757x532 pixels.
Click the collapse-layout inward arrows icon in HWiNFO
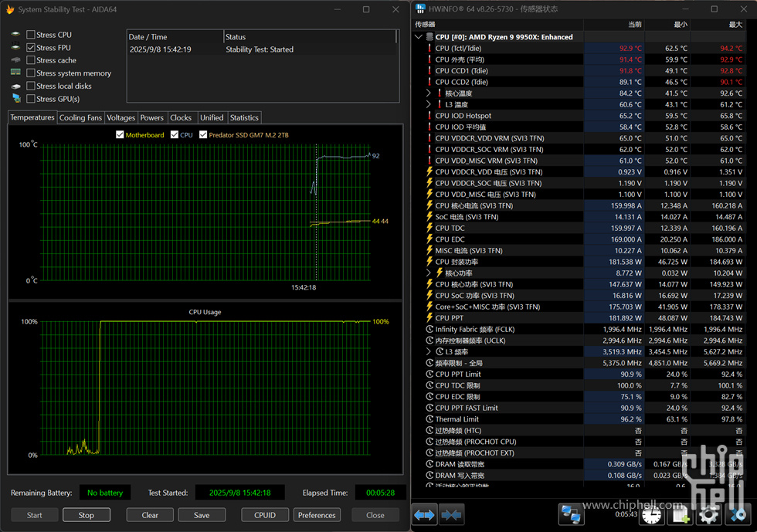[x=451, y=515]
